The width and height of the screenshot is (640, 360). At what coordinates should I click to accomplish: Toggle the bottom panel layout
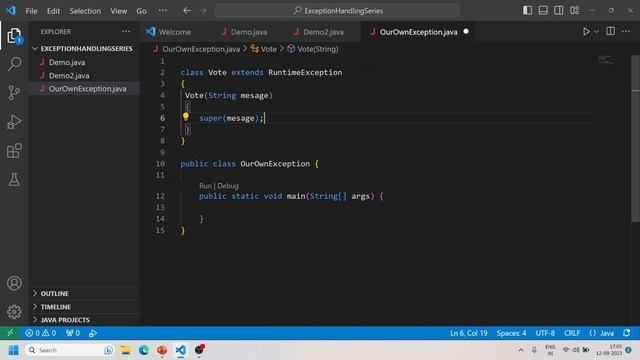tap(543, 10)
